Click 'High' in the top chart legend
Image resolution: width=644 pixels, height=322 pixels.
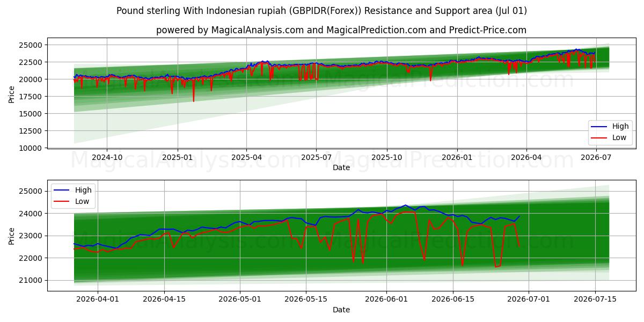point(620,127)
